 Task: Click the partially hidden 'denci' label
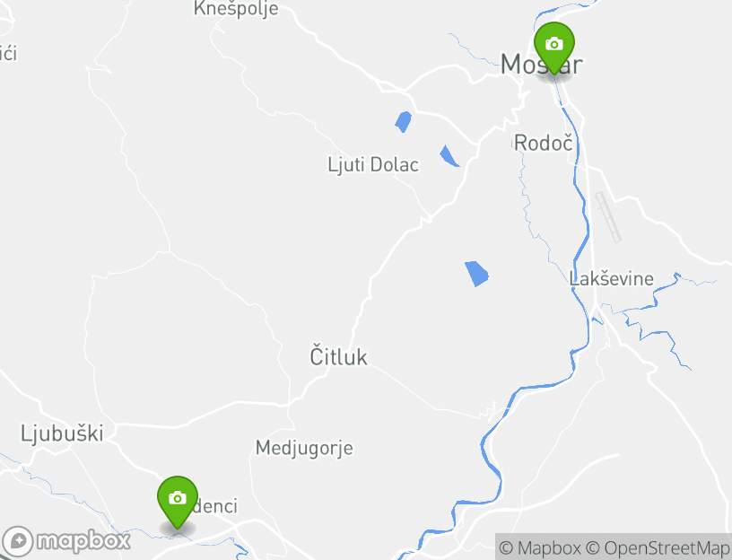[x=215, y=506]
